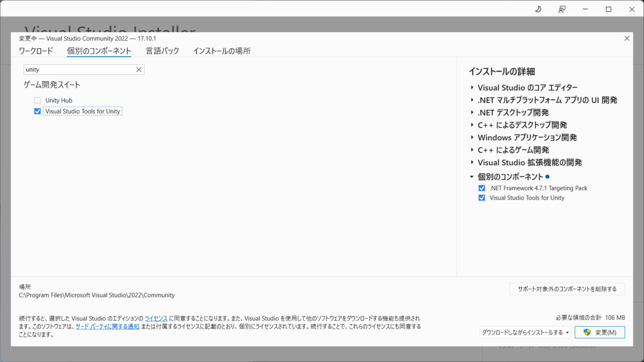Clear the unity search with X icon
644x362 pixels.
pos(138,70)
